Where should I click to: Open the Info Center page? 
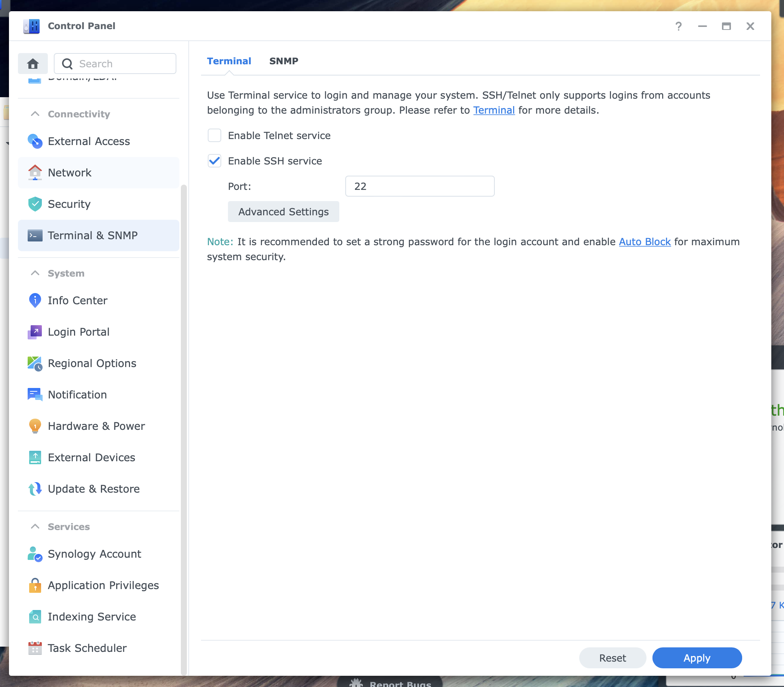(x=99, y=301)
